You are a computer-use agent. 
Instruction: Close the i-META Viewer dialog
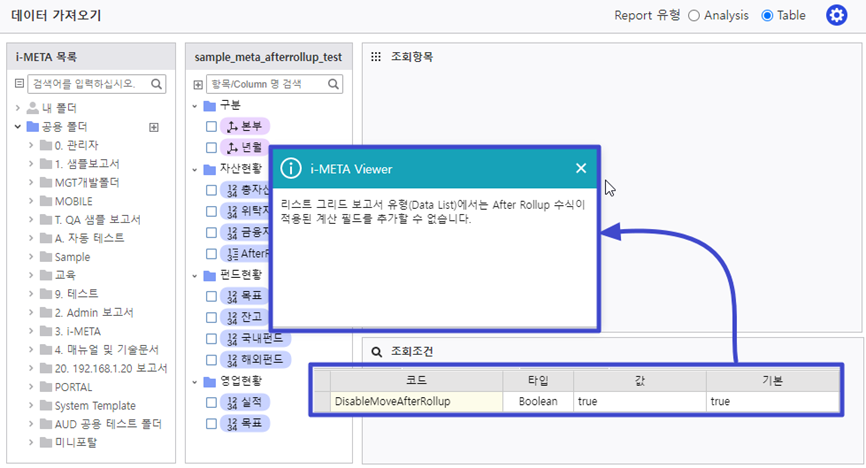click(x=581, y=168)
